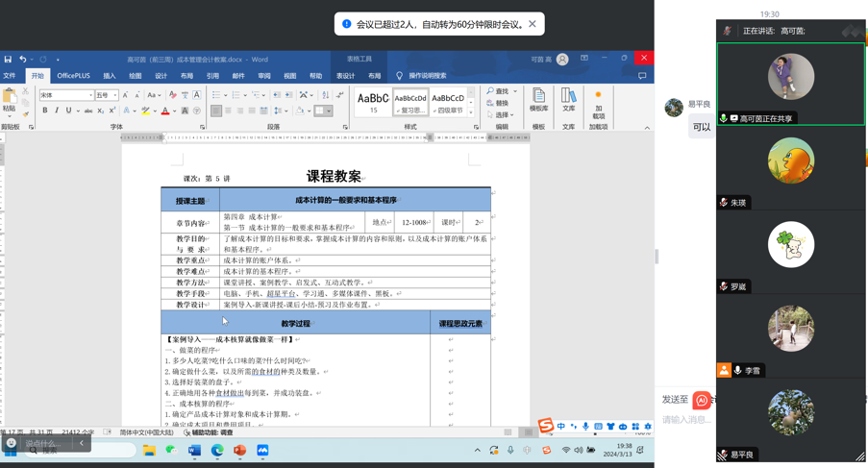Toggle bold formatting in Word ribbon
This screenshot has width=868, height=468.
tap(44, 111)
